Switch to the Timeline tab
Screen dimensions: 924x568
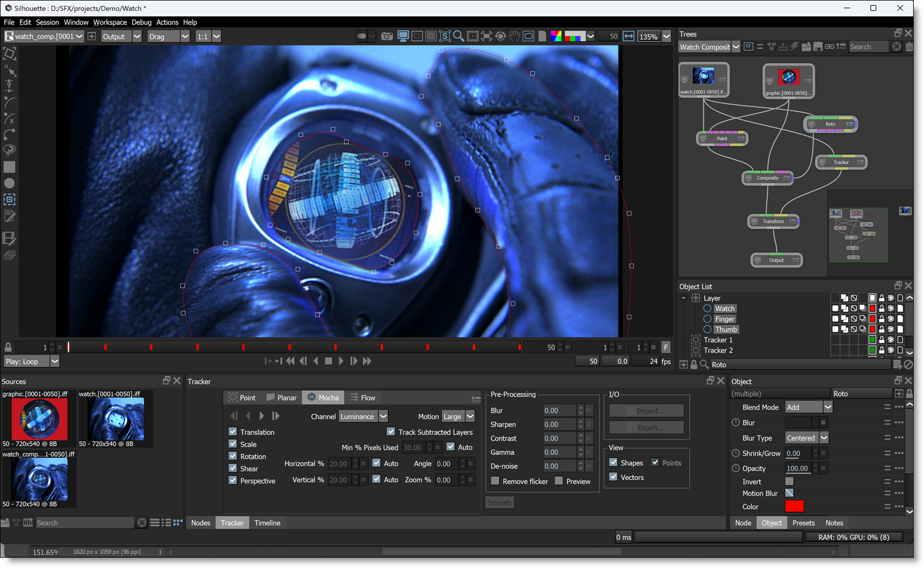coord(267,523)
